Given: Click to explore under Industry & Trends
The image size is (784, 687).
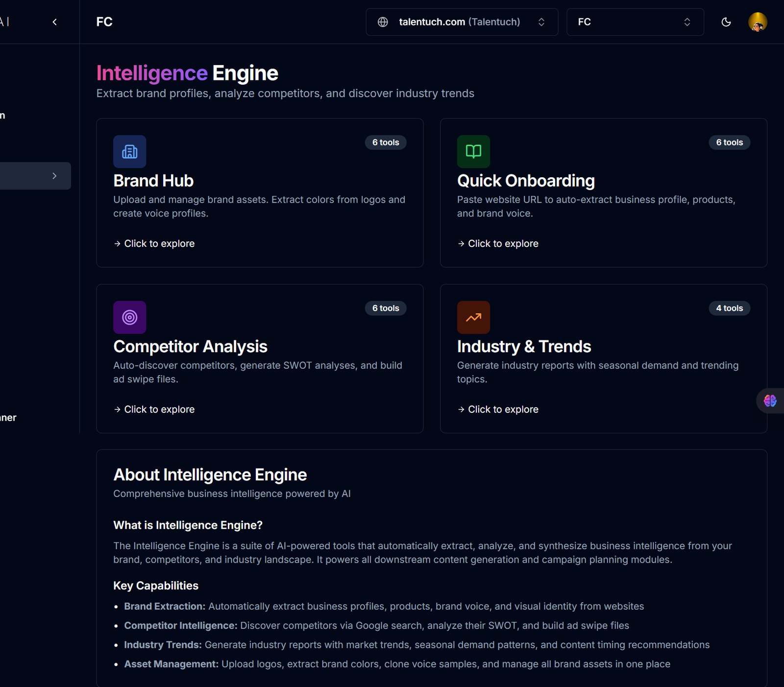Looking at the screenshot, I should [503, 409].
